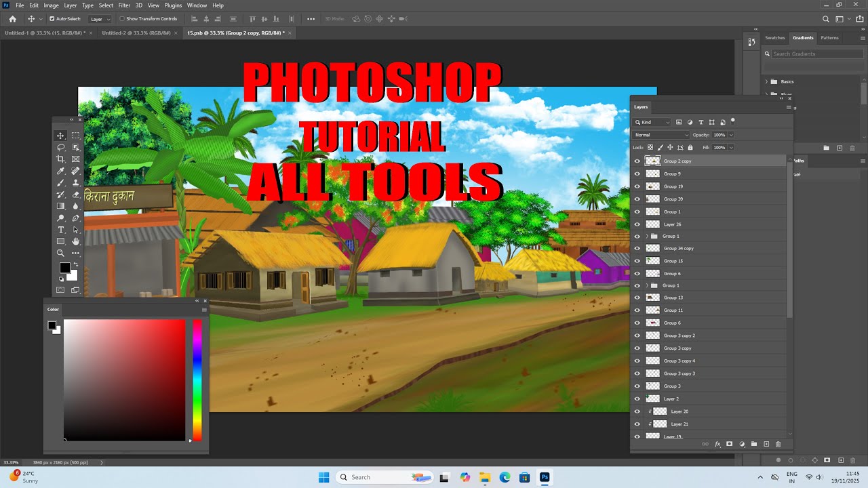868x488 pixels.
Task: Create a new group in the Layers panel
Action: click(754, 444)
